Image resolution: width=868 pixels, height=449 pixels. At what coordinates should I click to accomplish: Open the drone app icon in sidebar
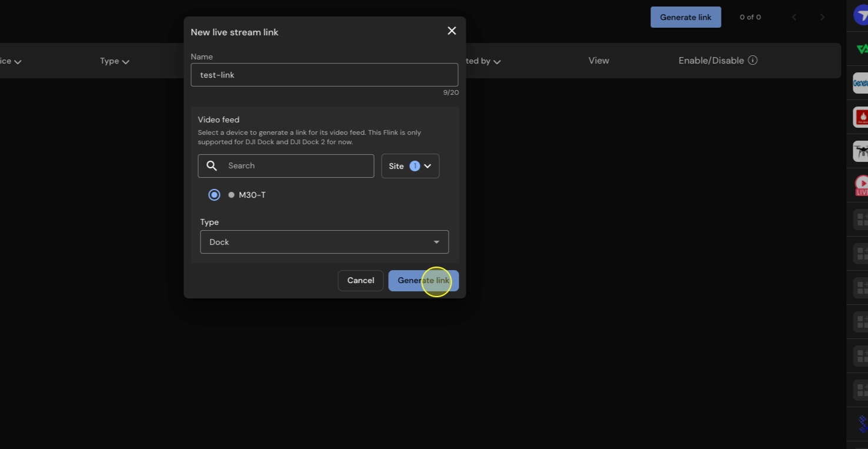click(861, 151)
